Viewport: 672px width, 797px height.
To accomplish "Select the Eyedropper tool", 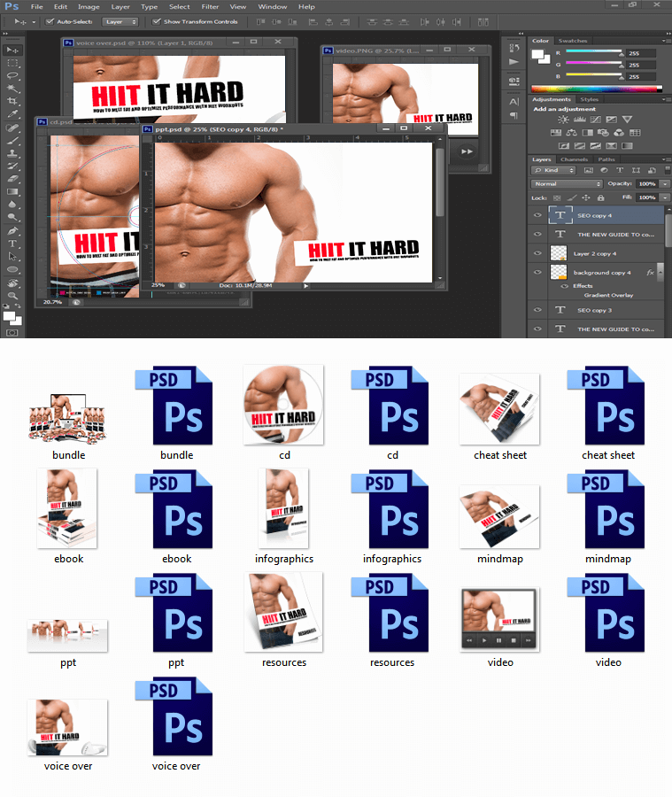I will coord(12,114).
